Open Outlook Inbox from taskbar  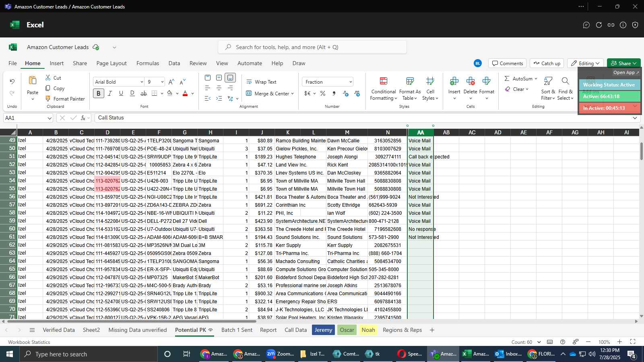[x=508, y=354]
